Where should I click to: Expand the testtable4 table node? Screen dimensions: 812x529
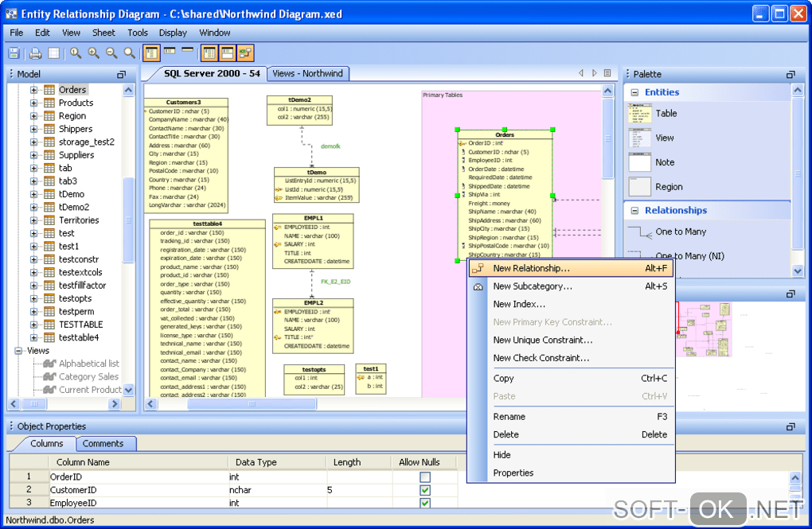click(x=33, y=338)
